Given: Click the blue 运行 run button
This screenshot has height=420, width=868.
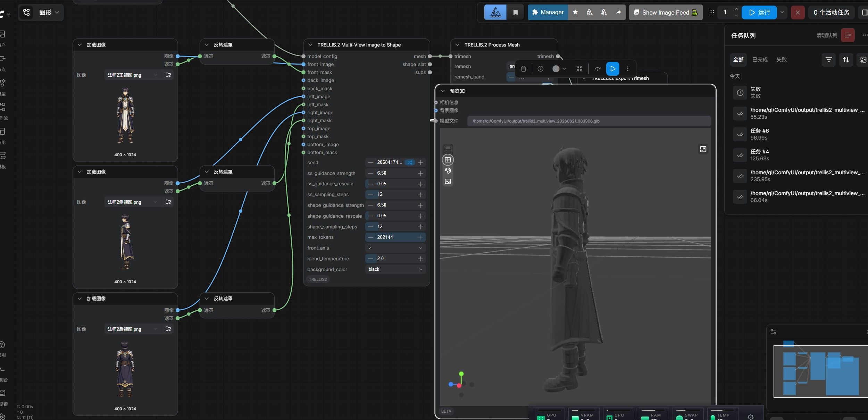Looking at the screenshot, I should 759,12.
